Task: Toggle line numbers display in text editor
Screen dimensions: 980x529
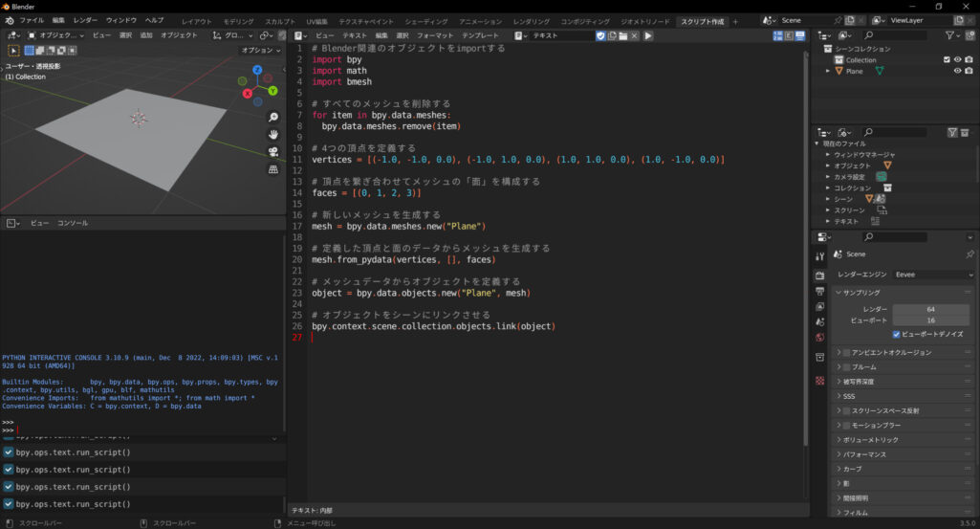Action: pos(777,35)
